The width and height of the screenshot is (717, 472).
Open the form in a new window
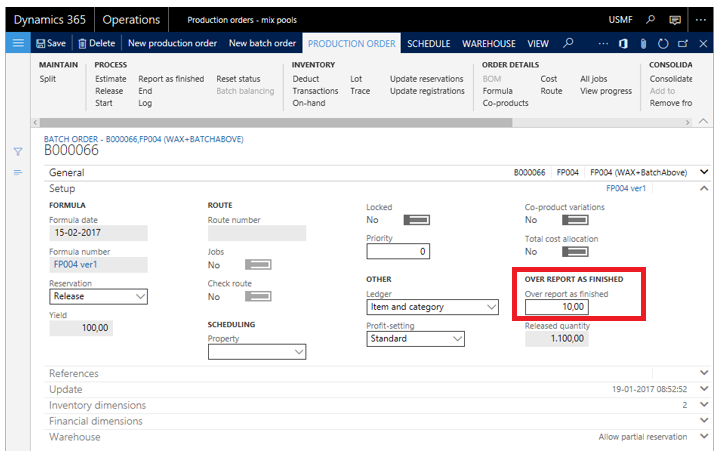683,43
